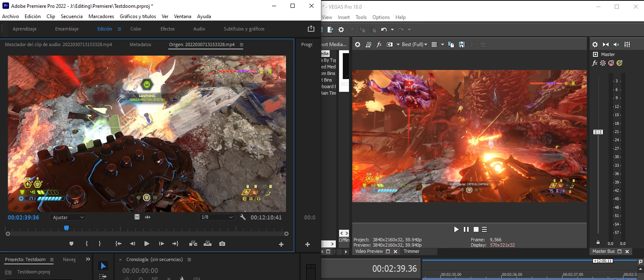Open the Insert menu in VEGAS Pro

[344, 17]
